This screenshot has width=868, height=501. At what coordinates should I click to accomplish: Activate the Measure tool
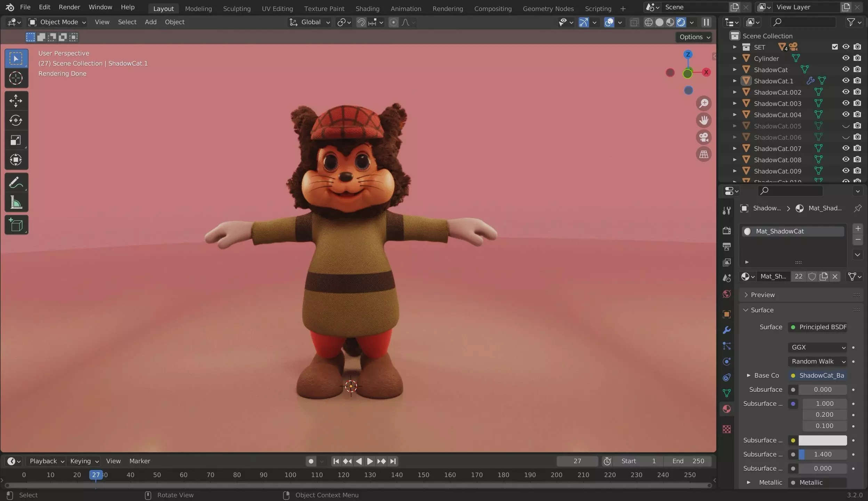[16, 202]
